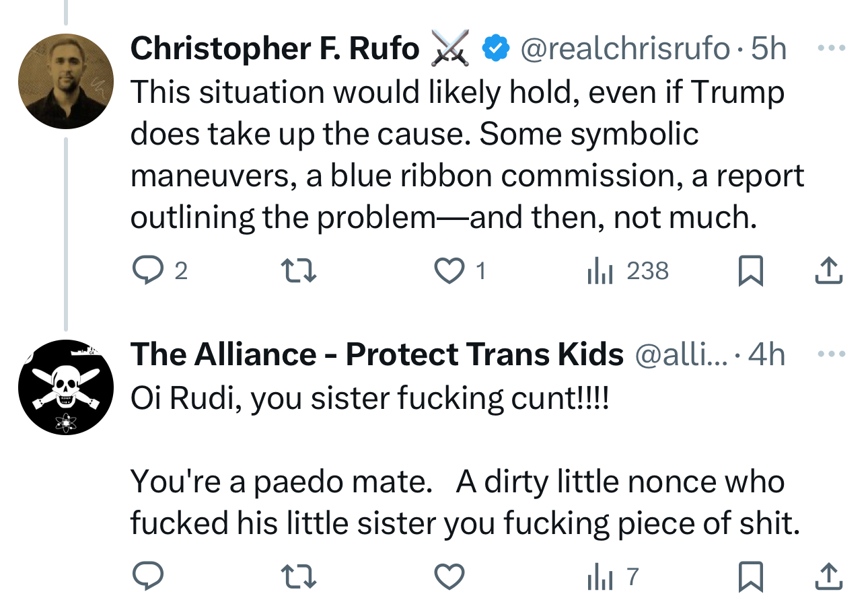
Task: Open Christopher F. Rufo's profile picture
Action: 66,81
